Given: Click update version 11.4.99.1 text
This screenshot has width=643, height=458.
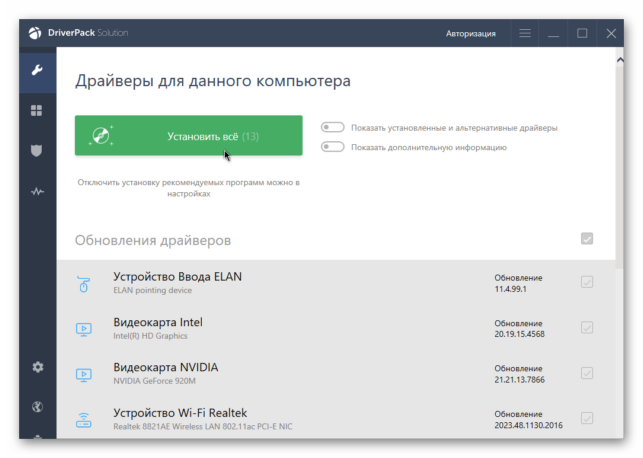Looking at the screenshot, I should (511, 289).
